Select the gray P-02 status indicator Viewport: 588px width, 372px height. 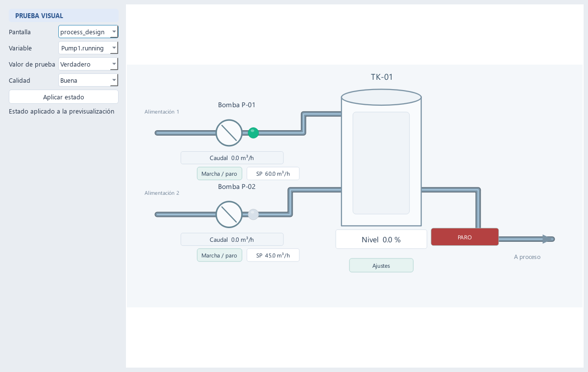253,214
